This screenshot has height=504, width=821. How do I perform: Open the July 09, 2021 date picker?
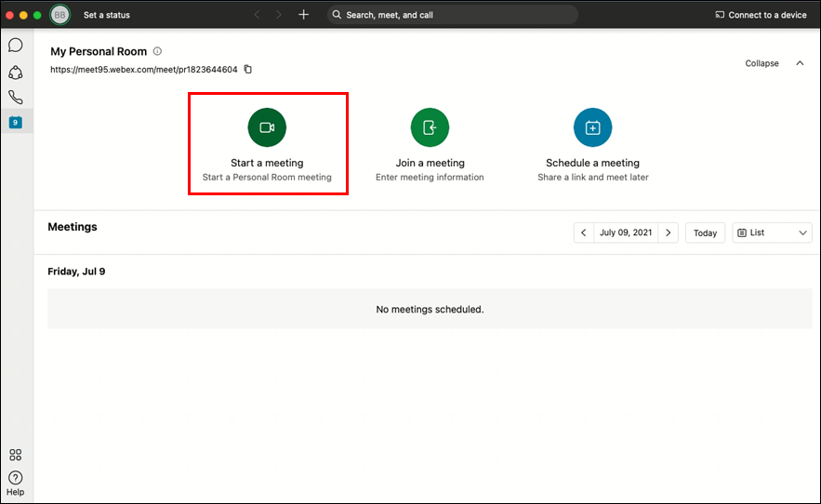click(626, 232)
